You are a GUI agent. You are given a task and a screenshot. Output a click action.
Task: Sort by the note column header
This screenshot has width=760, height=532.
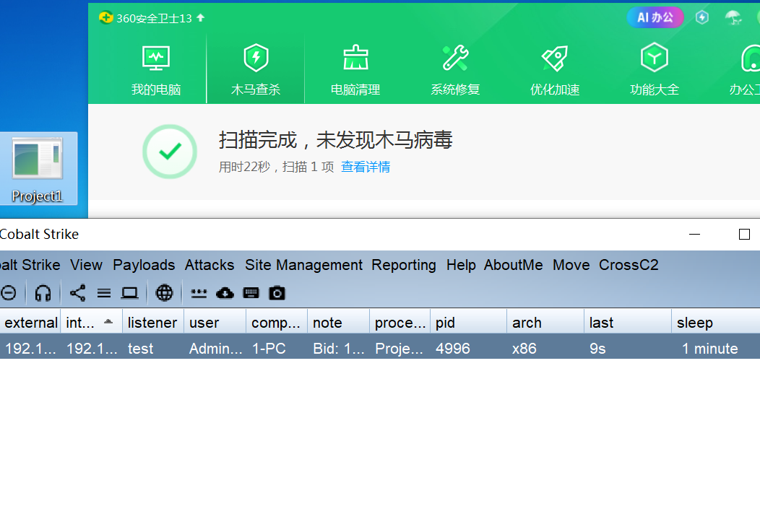pyautogui.click(x=338, y=323)
